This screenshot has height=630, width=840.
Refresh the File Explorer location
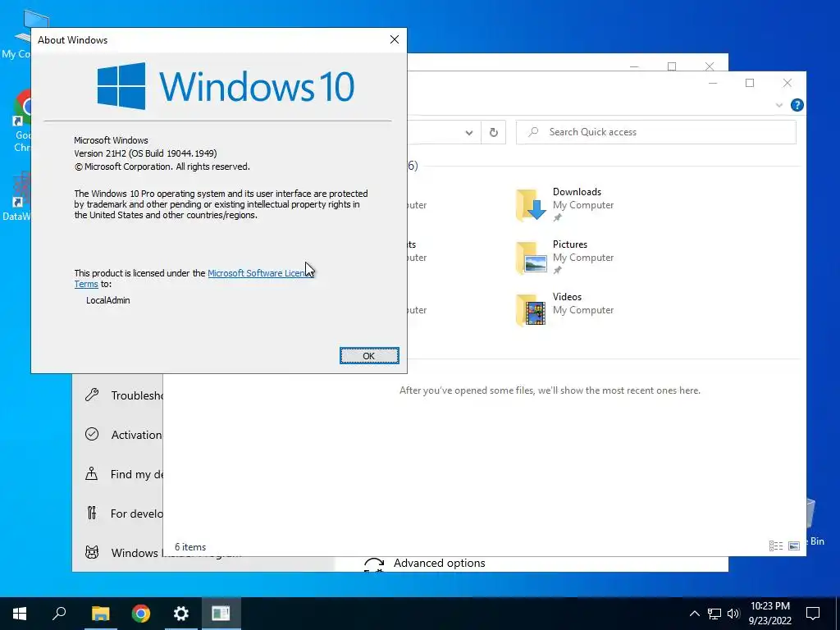click(x=493, y=132)
